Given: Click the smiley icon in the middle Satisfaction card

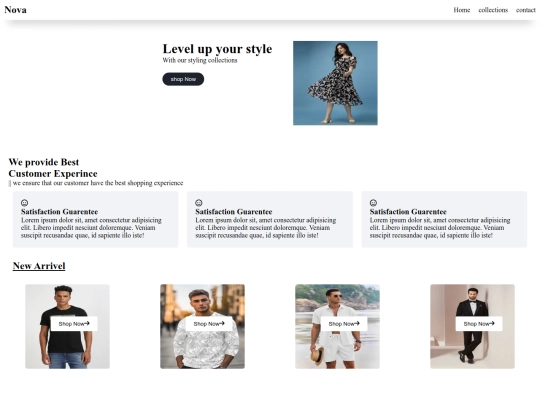Looking at the screenshot, I should coord(199,202).
